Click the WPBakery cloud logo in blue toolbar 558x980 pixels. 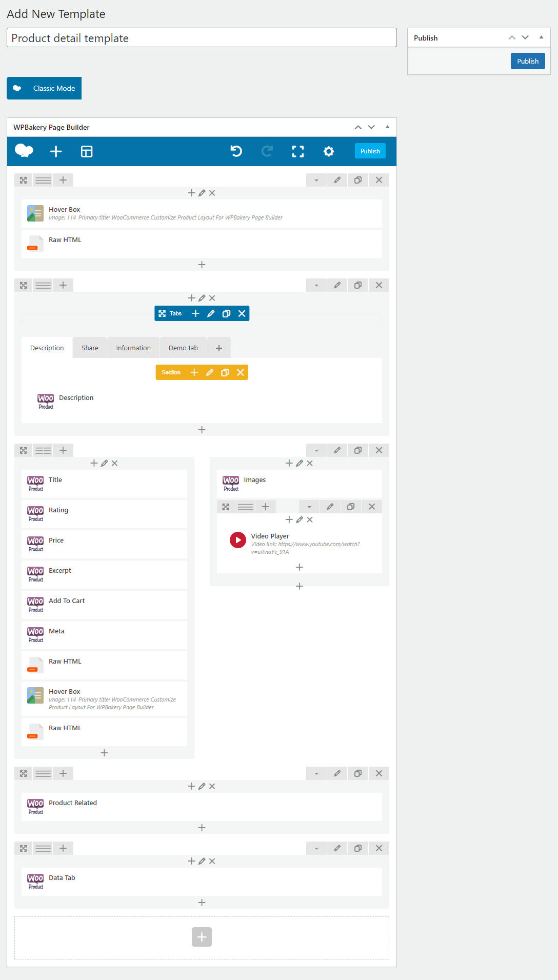(x=24, y=151)
